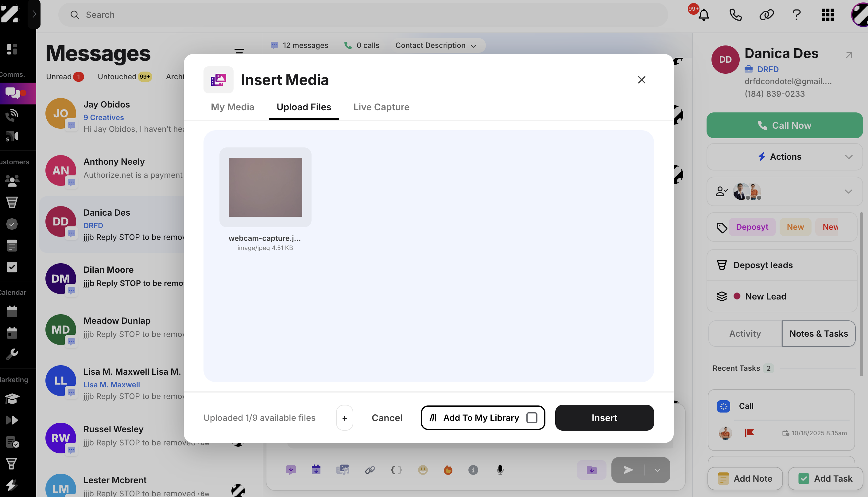Open the Messages filter menu icon
The height and width of the screenshot is (497, 868).
click(239, 52)
